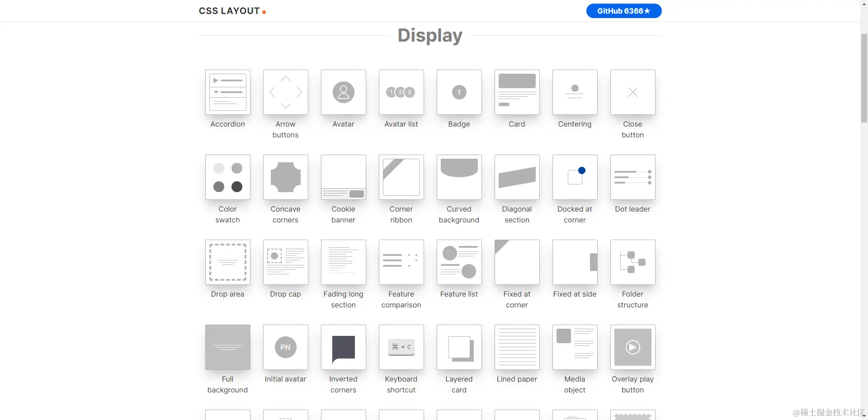This screenshot has width=868, height=420.
Task: Click the Folder structure pattern icon
Action: 633,262
